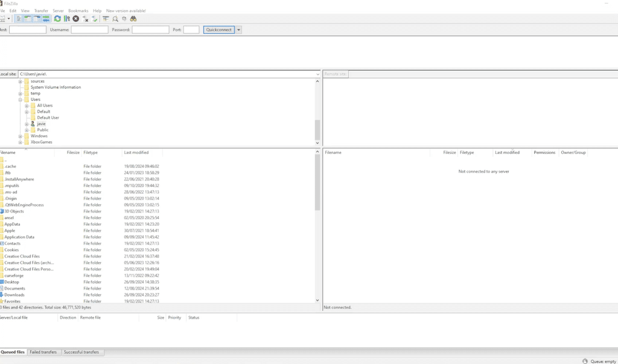Select System Volume Information in tree

pos(56,87)
